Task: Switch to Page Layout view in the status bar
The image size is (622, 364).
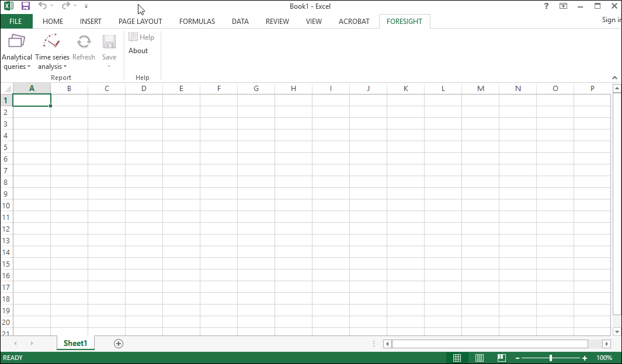Action: [479, 358]
